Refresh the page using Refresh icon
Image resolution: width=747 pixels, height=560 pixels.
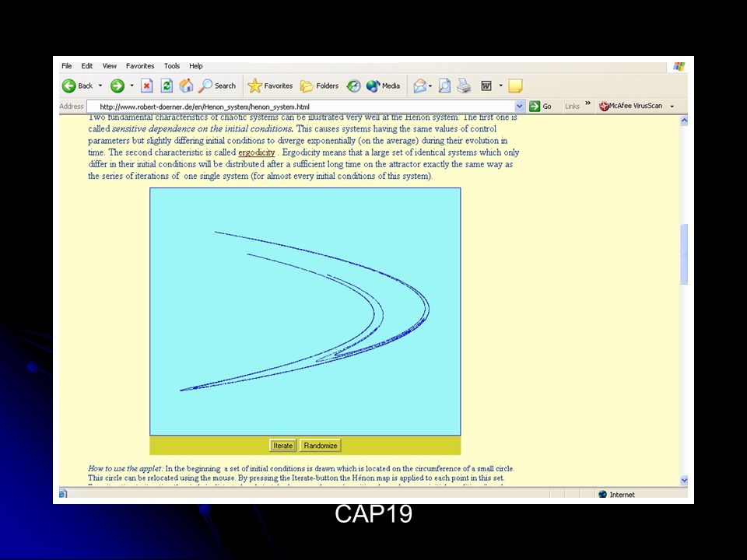[167, 86]
